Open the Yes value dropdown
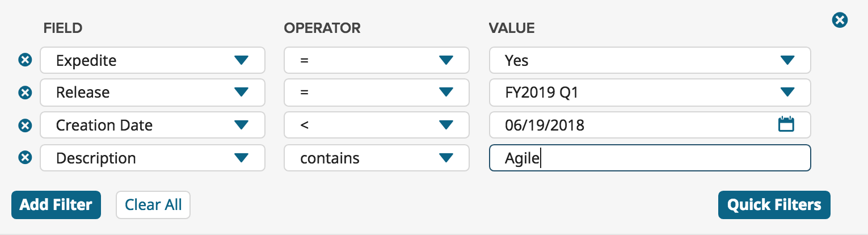868x235 pixels. [x=650, y=60]
